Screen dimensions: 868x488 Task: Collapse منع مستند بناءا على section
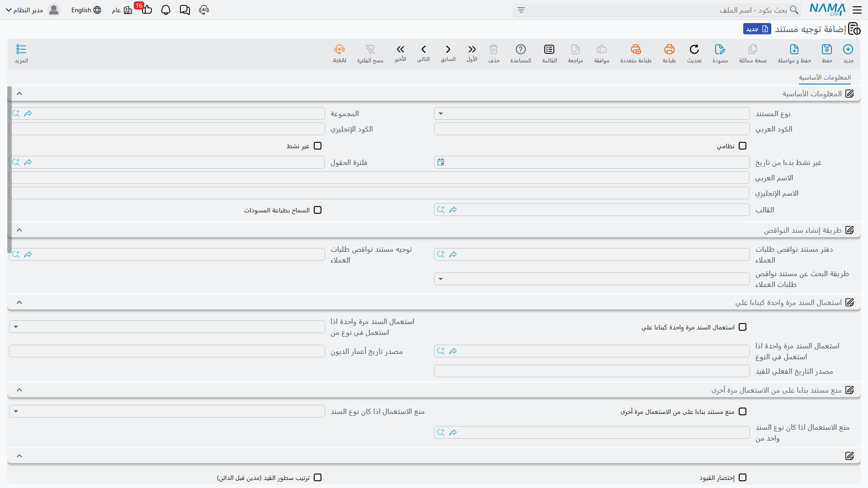pyautogui.click(x=19, y=390)
